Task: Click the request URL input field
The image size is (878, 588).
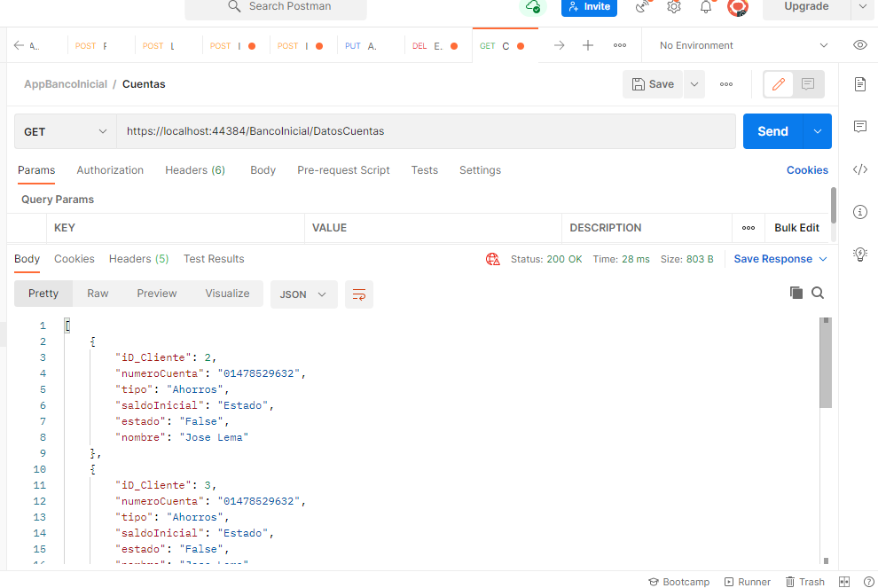Action: [x=426, y=131]
